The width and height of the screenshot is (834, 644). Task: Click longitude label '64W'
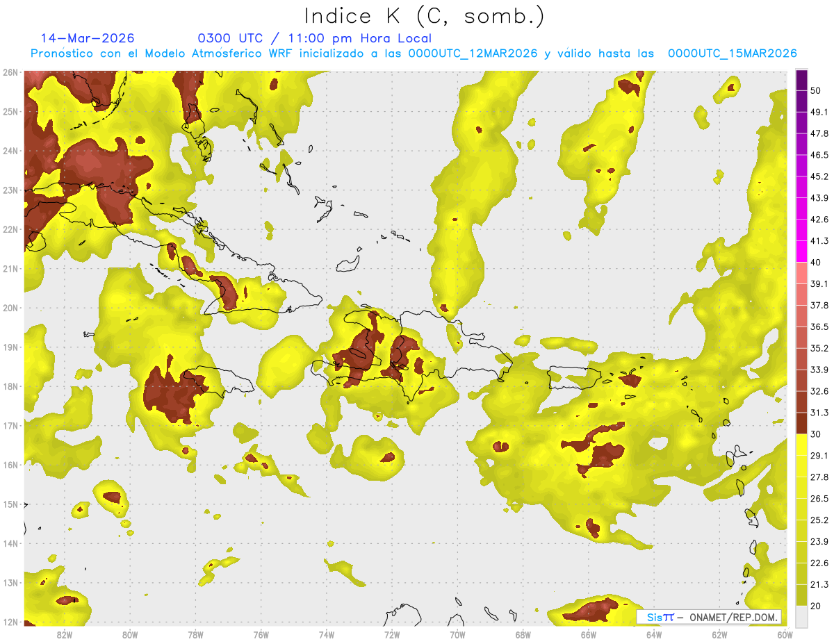click(654, 635)
